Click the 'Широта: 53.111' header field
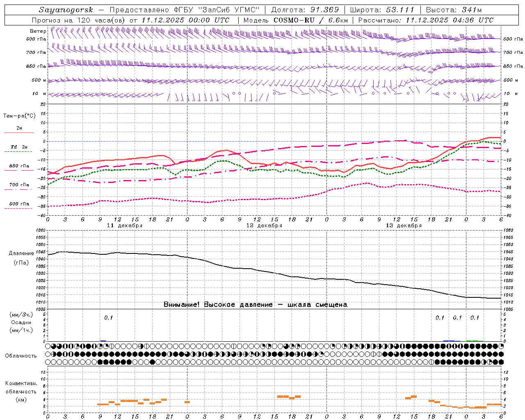The height and width of the screenshot is (420, 525). click(x=382, y=10)
